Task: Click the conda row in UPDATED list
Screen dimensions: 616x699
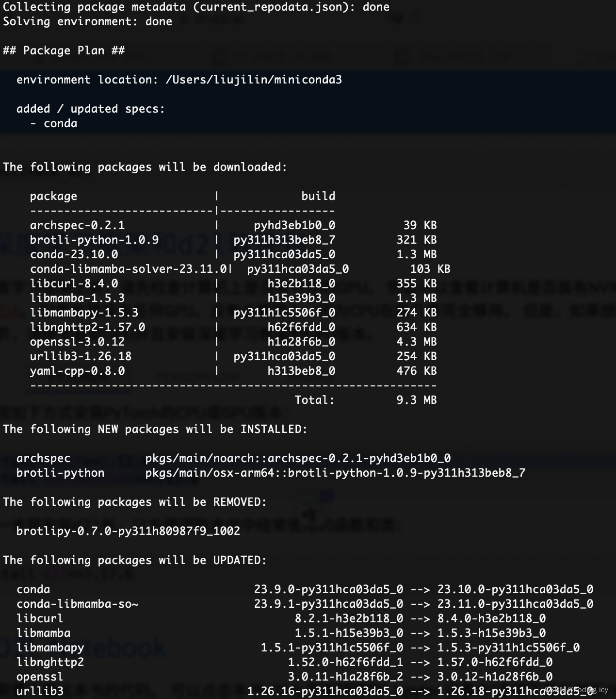Action: coord(305,590)
